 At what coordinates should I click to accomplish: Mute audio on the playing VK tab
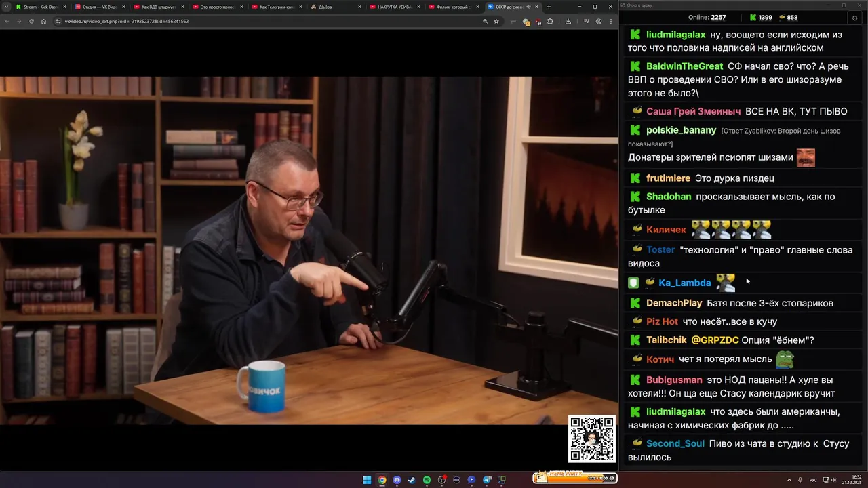528,7
